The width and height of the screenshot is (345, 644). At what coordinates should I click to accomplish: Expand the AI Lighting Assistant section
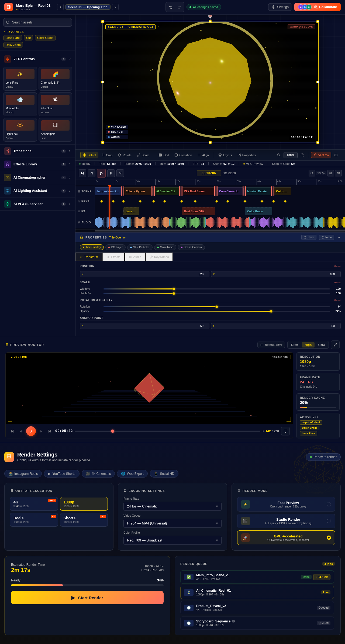pos(37,191)
